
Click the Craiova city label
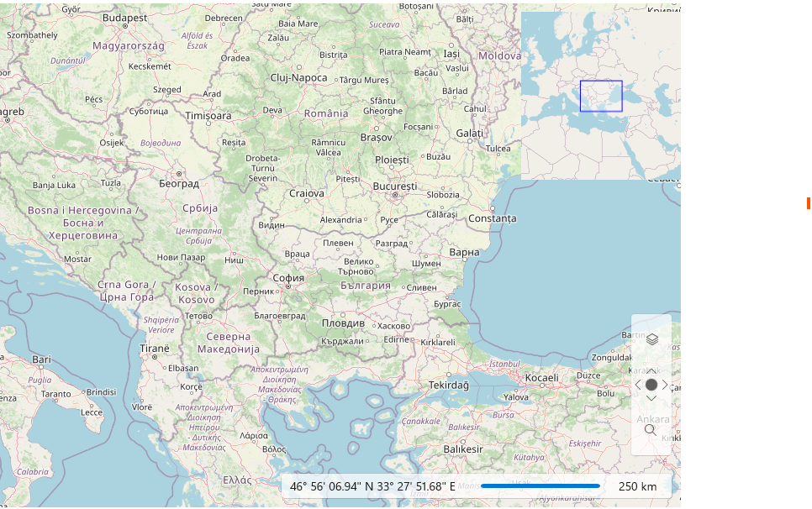click(307, 193)
